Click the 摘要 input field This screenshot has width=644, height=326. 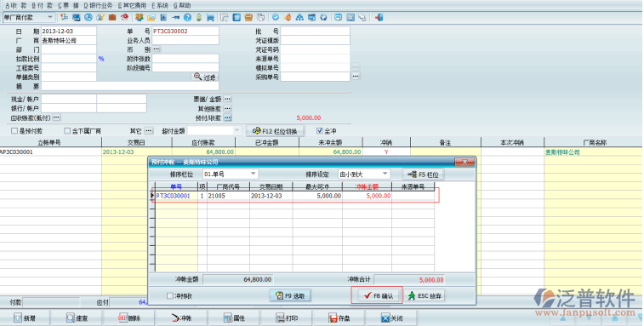point(130,86)
